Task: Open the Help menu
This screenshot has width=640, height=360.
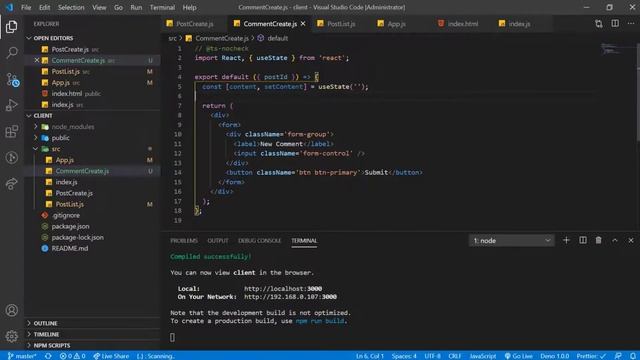Action: click(x=189, y=7)
